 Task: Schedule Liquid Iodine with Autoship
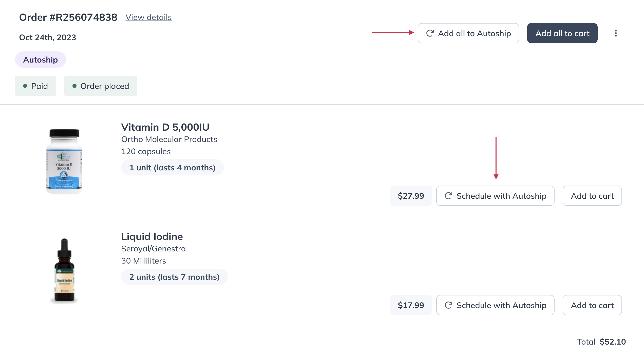pos(495,305)
